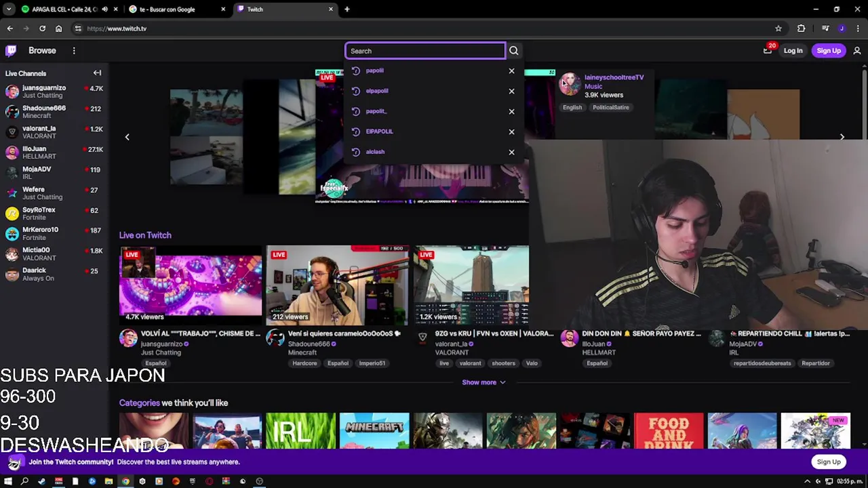Open the Categories link
This screenshot has height=488, width=868.
click(x=139, y=403)
